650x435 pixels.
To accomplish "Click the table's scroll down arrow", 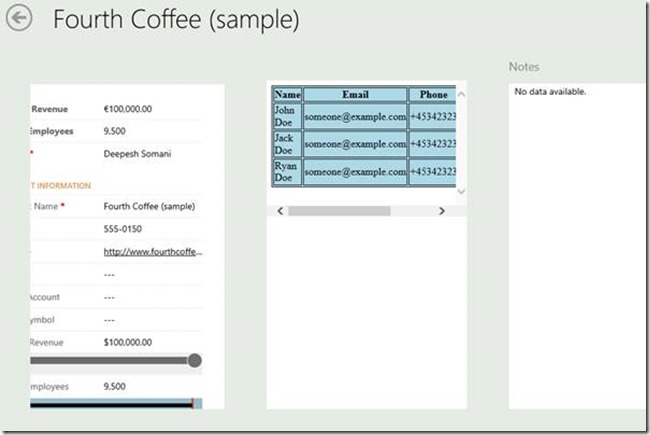I will [x=461, y=190].
